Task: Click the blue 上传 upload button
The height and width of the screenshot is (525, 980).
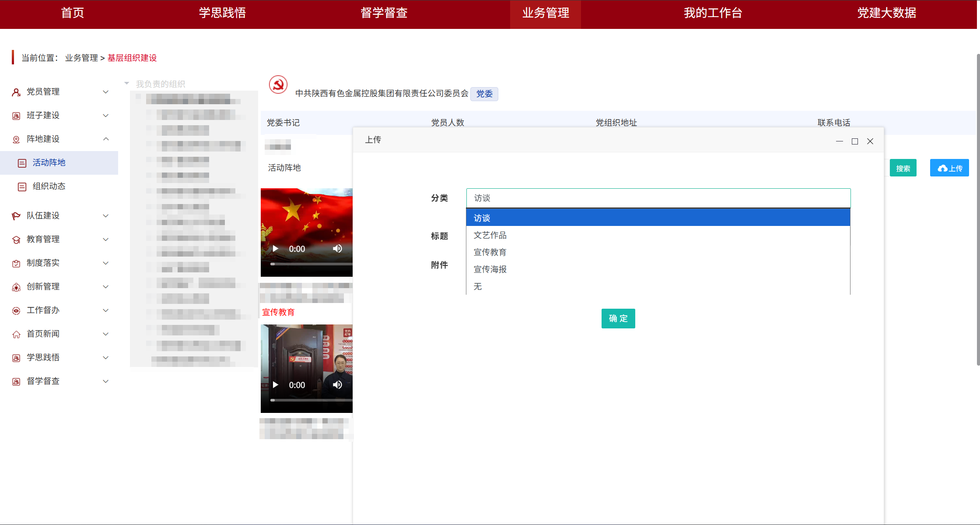Action: [949, 168]
